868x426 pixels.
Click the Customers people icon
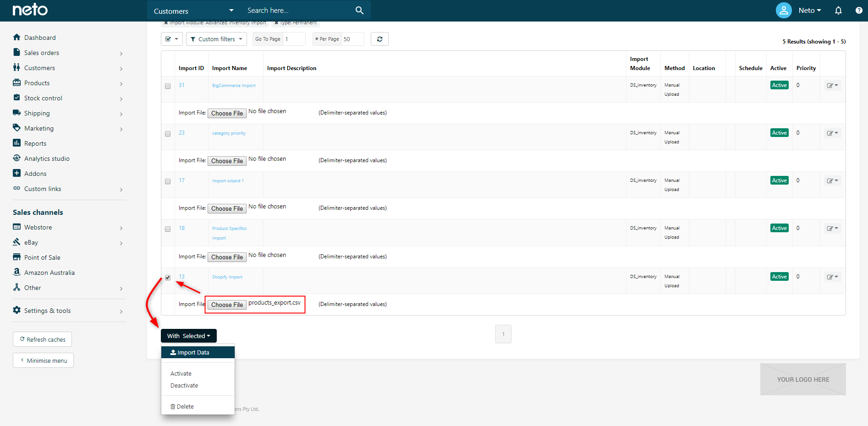click(x=17, y=67)
